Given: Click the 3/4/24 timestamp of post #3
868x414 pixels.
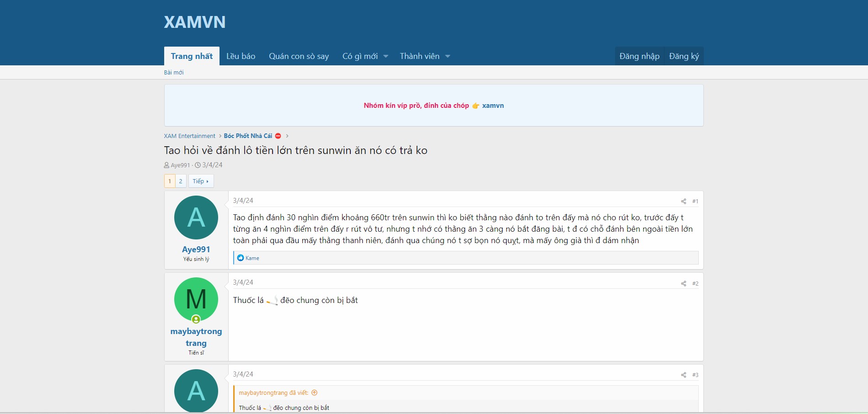Looking at the screenshot, I should pos(243,374).
